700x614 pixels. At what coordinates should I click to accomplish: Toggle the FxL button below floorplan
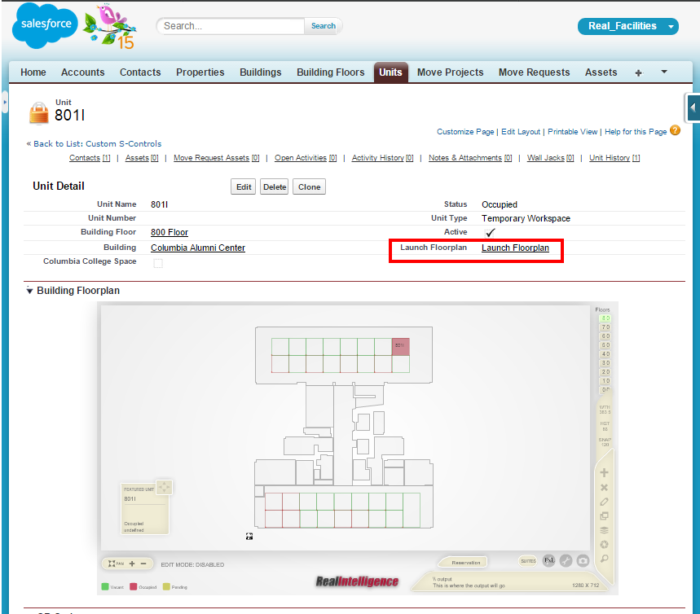tap(549, 561)
